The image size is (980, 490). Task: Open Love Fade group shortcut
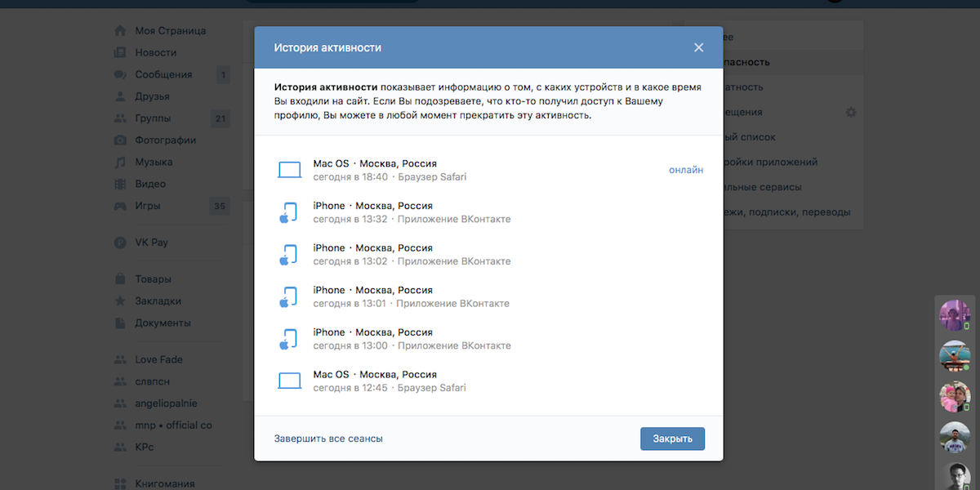coord(158,359)
